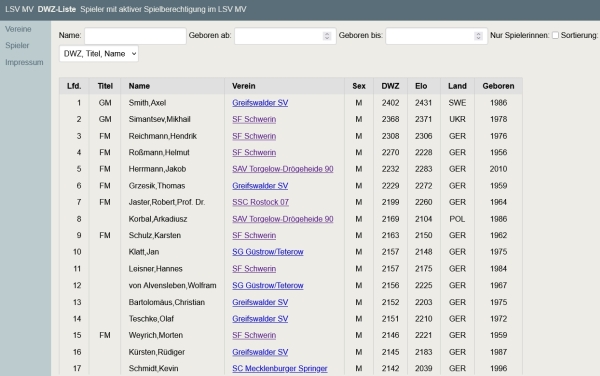Image resolution: width=600 pixels, height=376 pixels.
Task: Click the Lfd. column header
Action: (74, 86)
